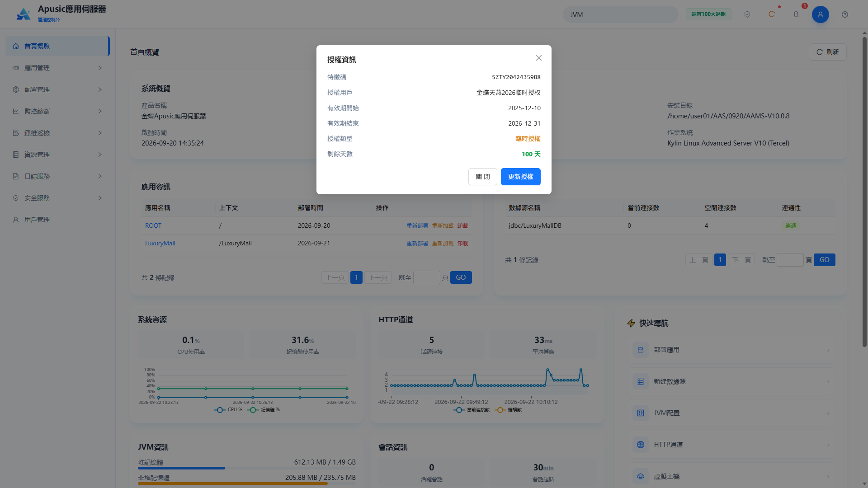868x488 pixels.
Task: Open the notification bell icon
Action: click(x=796, y=14)
